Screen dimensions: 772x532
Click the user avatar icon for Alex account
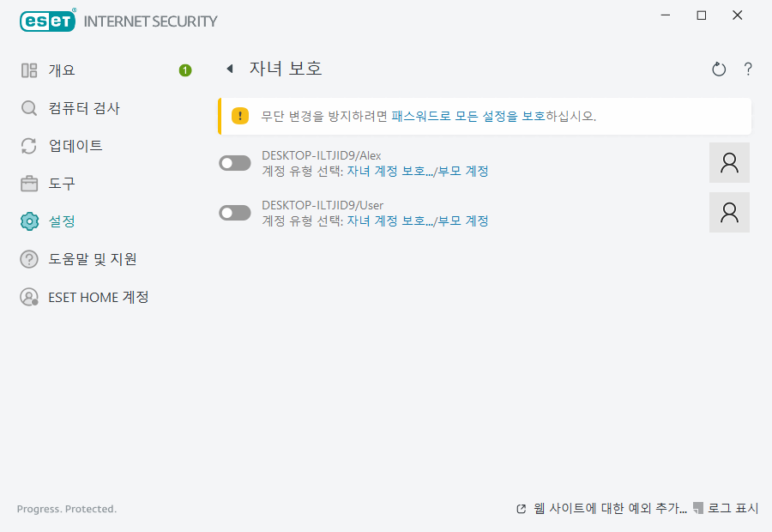pos(729,163)
